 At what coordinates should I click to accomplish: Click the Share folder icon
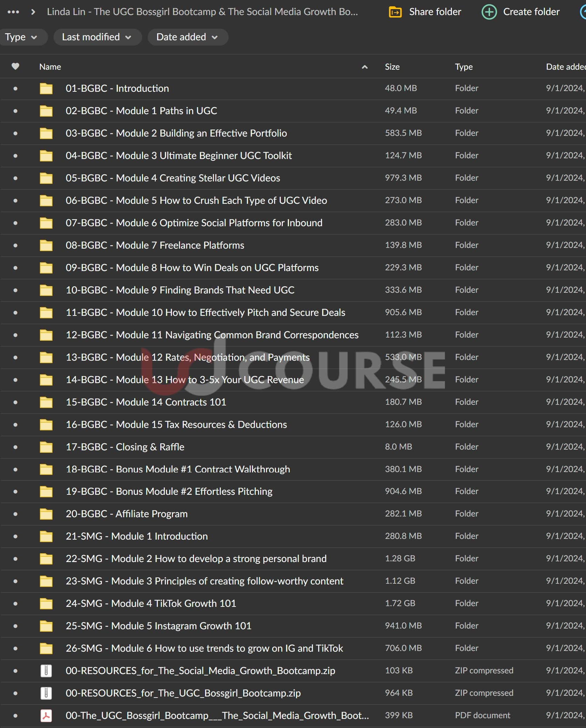[x=395, y=12]
